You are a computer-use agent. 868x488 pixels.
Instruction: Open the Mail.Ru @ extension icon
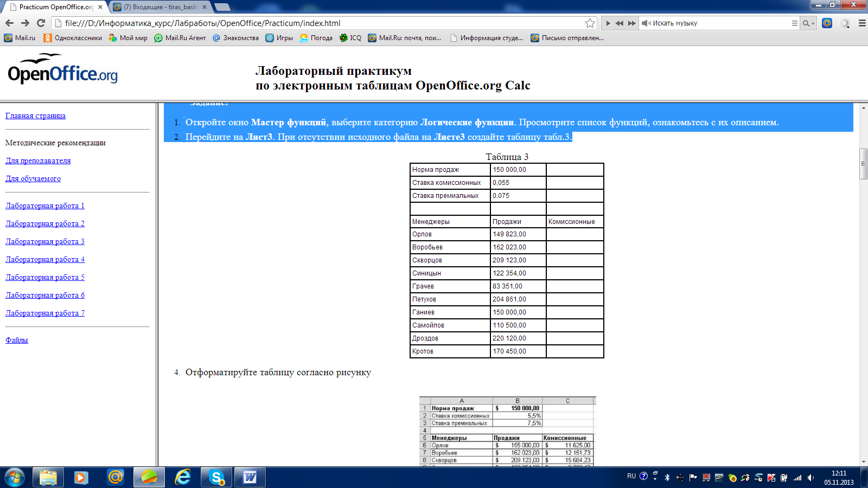click(x=827, y=23)
